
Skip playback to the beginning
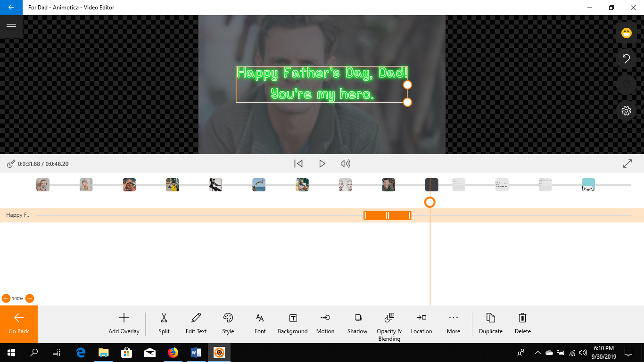[x=298, y=164]
